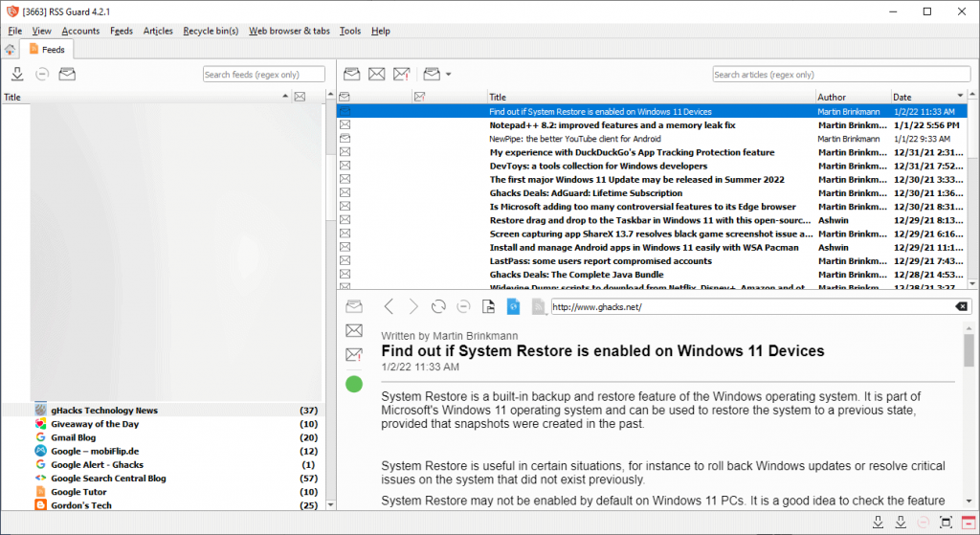Select the Feeds tab
This screenshot has height=535, width=980.
[47, 50]
